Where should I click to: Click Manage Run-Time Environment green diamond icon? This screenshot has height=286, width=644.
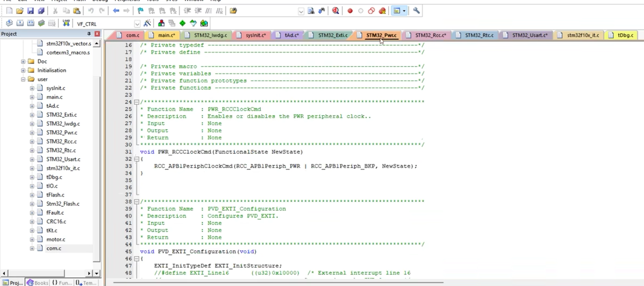(183, 23)
